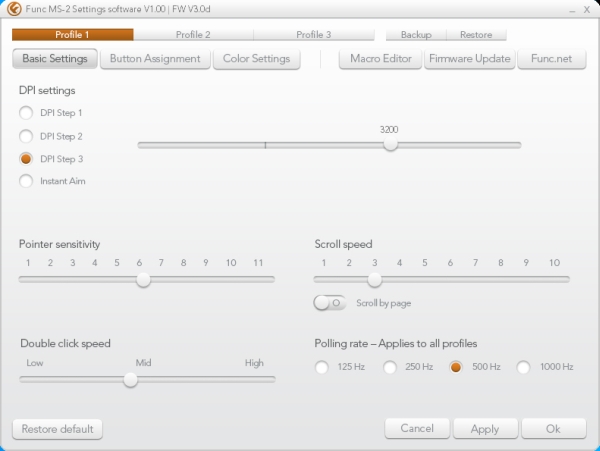This screenshot has width=600, height=451.
Task: Click the Cancel button
Action: pos(417,428)
